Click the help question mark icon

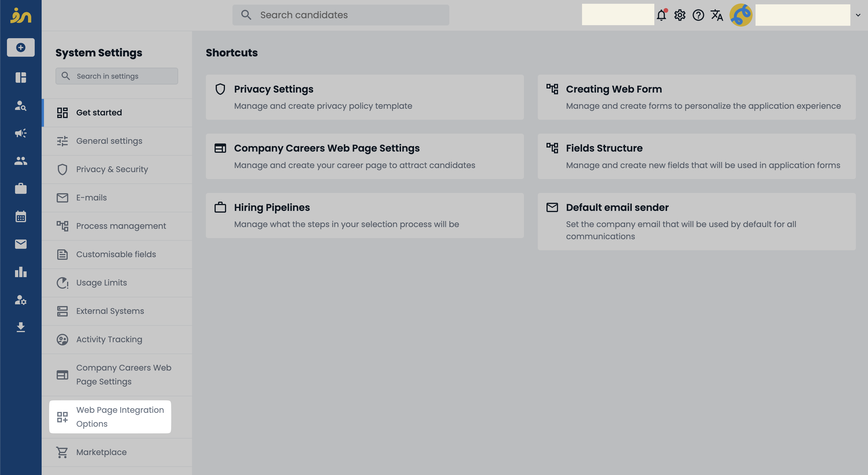click(698, 15)
